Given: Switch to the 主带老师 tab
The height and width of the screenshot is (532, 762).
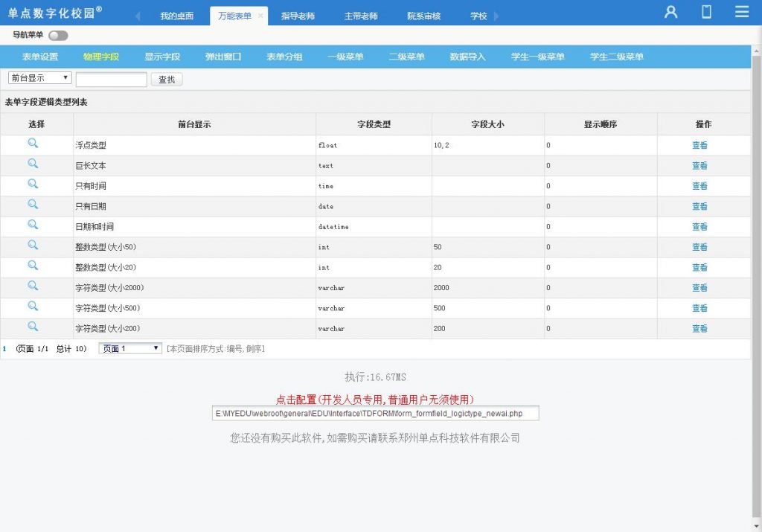Looking at the screenshot, I should click(361, 16).
